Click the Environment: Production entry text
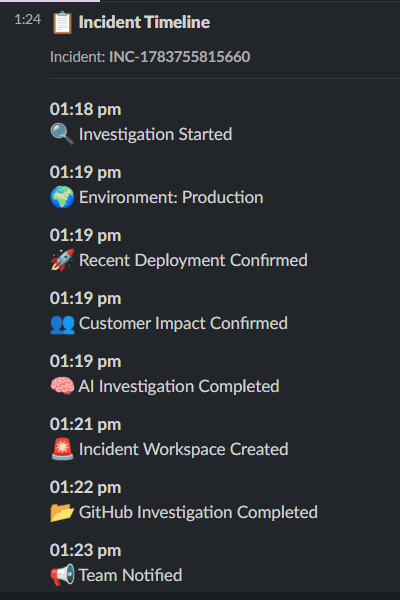 (x=171, y=197)
